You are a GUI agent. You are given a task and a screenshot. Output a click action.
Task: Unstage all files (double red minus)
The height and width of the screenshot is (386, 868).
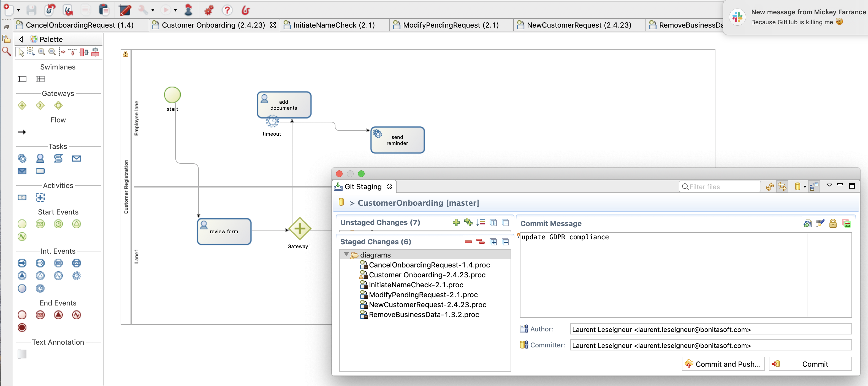click(x=481, y=242)
